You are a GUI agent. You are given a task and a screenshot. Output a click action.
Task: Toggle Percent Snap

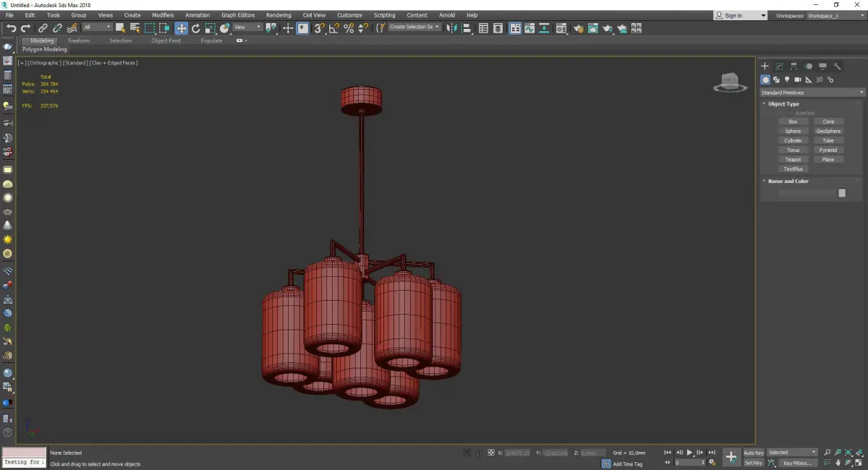click(349, 28)
